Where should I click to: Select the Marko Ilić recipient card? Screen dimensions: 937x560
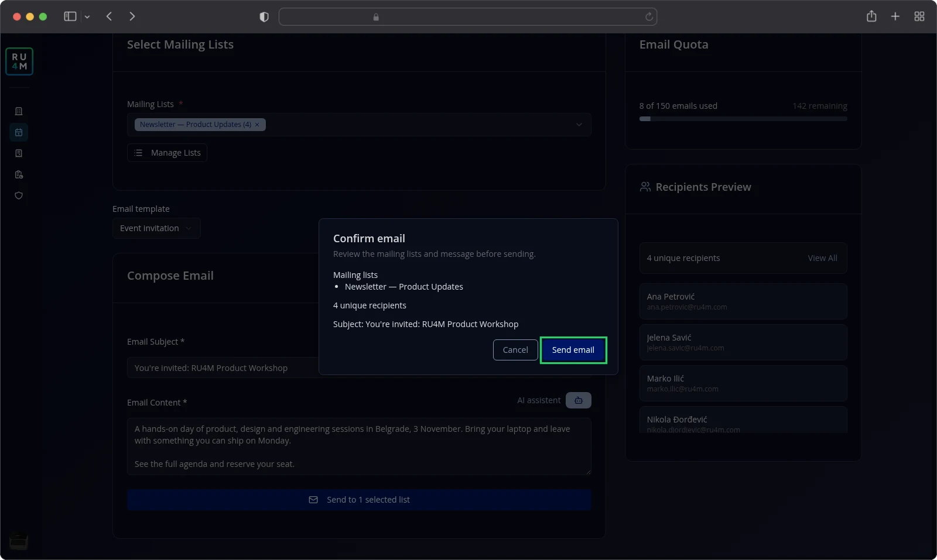point(743,383)
